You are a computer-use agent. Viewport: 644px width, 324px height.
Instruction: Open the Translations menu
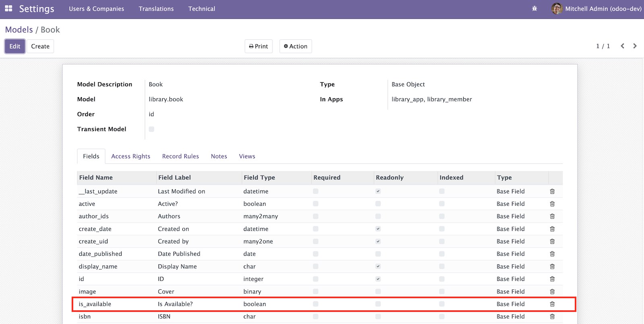pos(156,8)
